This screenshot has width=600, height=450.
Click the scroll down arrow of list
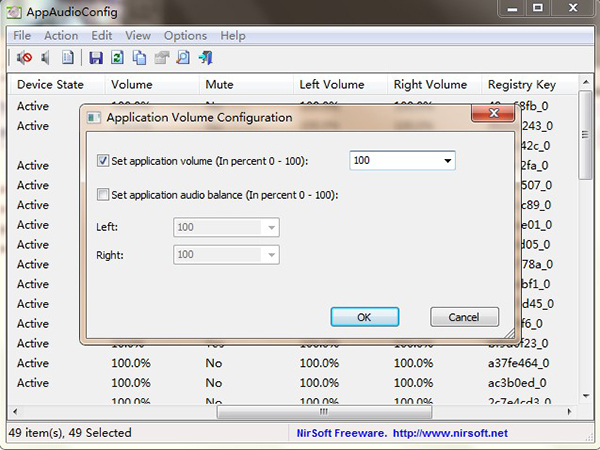coord(585,396)
